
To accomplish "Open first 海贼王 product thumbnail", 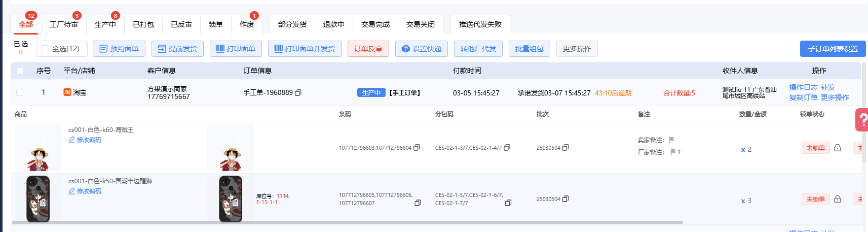I will coord(38,148).
